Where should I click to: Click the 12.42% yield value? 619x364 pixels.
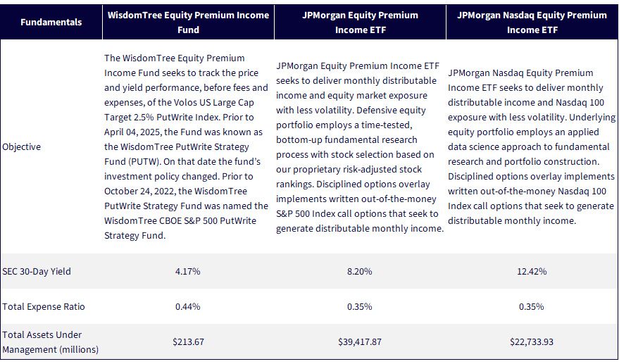point(532,272)
